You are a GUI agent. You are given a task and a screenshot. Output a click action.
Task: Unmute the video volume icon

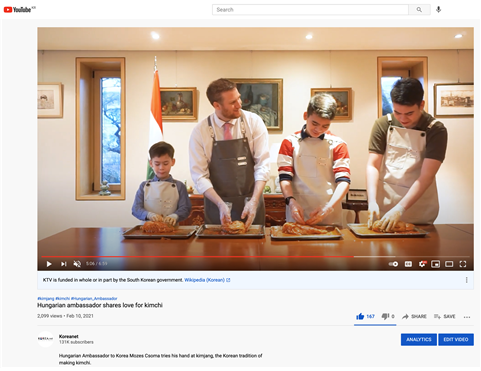click(x=77, y=264)
